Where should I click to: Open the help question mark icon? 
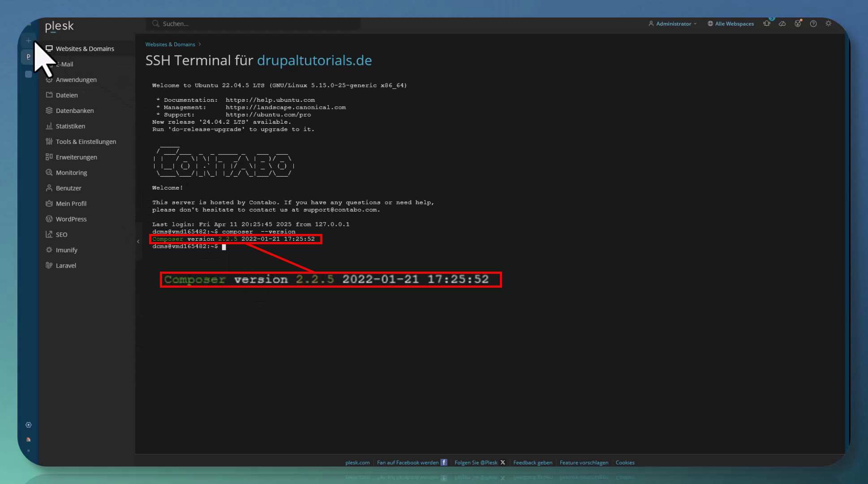point(813,24)
